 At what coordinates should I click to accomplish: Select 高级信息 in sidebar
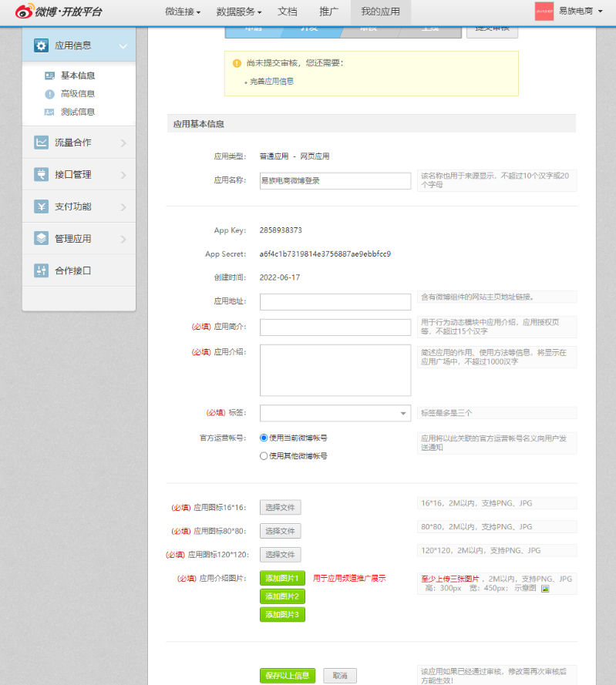pyautogui.click(x=78, y=94)
